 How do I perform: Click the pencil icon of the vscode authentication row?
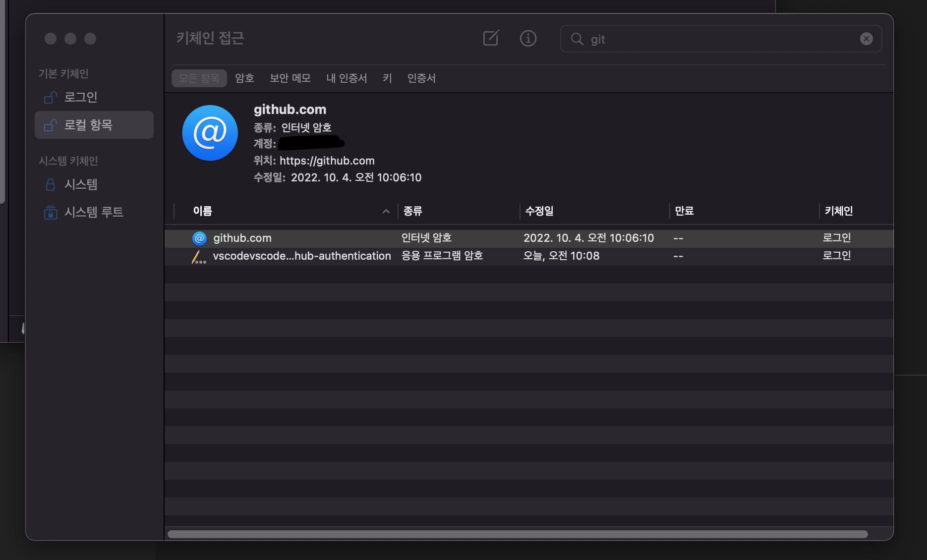[x=199, y=257]
